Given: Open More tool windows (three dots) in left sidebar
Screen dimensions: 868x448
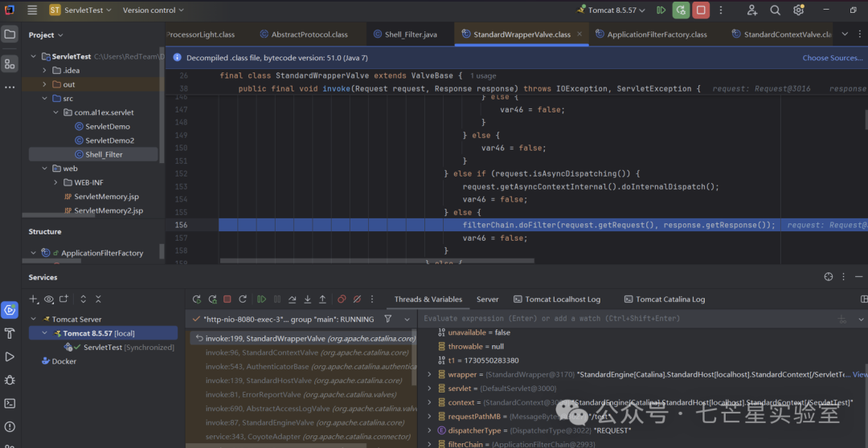Looking at the screenshot, I should (x=10, y=88).
